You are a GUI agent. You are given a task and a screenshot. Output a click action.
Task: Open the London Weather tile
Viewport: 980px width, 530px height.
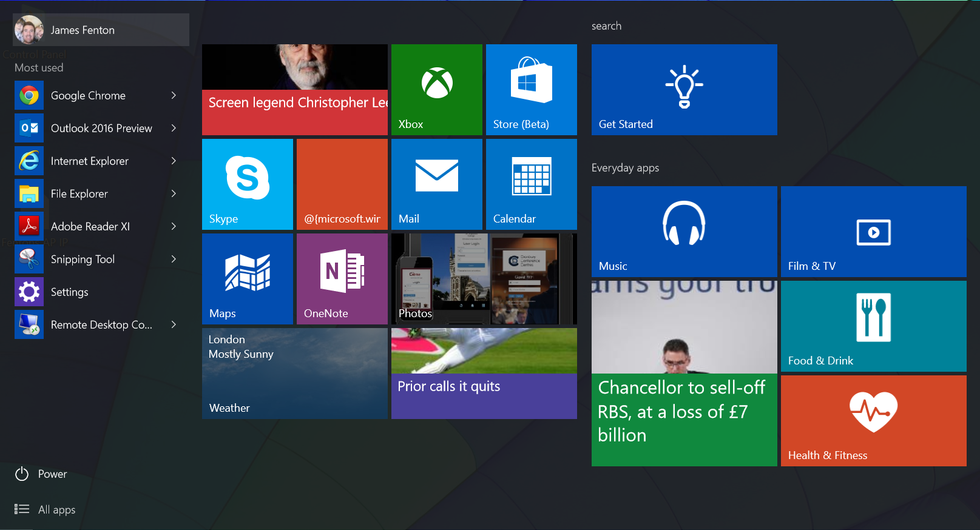pos(295,374)
